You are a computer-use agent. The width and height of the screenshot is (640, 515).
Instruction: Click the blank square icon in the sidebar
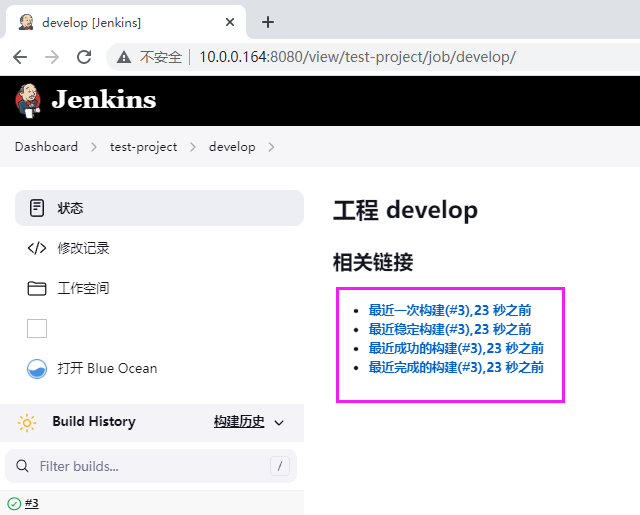(37, 328)
